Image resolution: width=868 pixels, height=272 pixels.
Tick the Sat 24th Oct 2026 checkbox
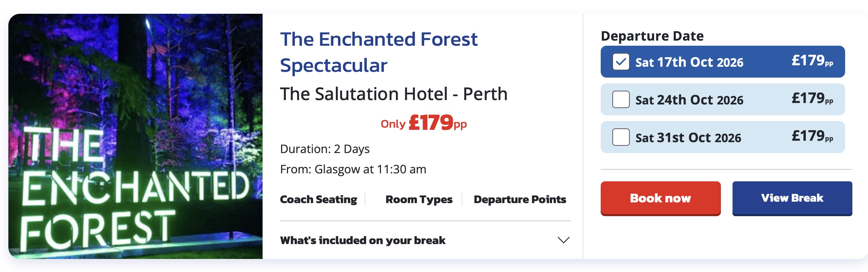[x=621, y=99]
